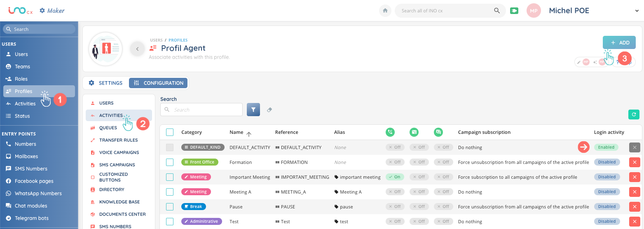Screen dimensions: 644x229
Task: Follow the PROFILES breadcrumb link
Action: (x=178, y=40)
